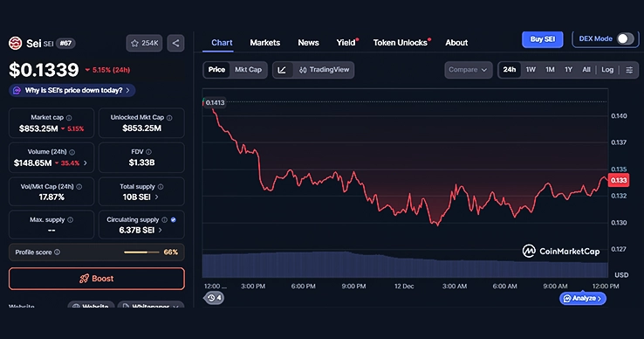Click the 66% profile score value
Image resolution: width=644 pixels, height=339 pixels.
171,253
